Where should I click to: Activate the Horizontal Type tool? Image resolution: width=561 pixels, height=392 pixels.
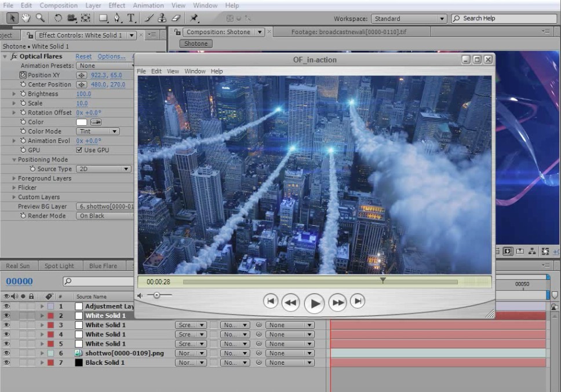pyautogui.click(x=132, y=18)
